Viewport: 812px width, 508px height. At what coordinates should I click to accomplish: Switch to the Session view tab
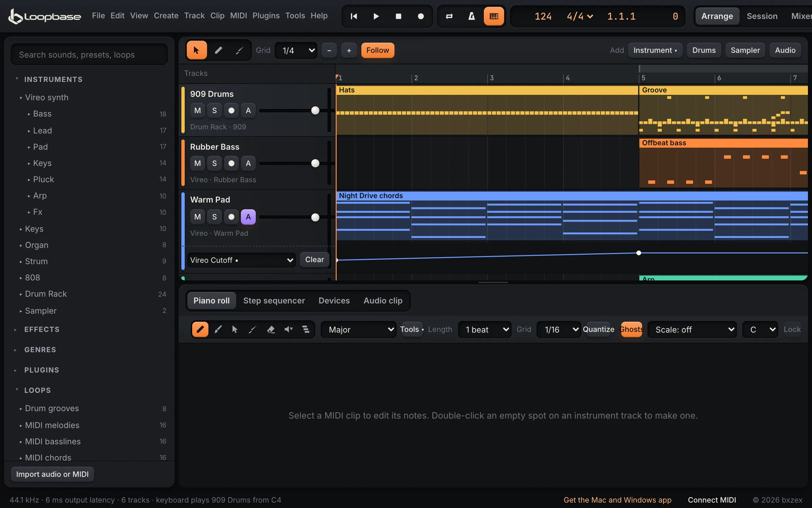(x=762, y=16)
